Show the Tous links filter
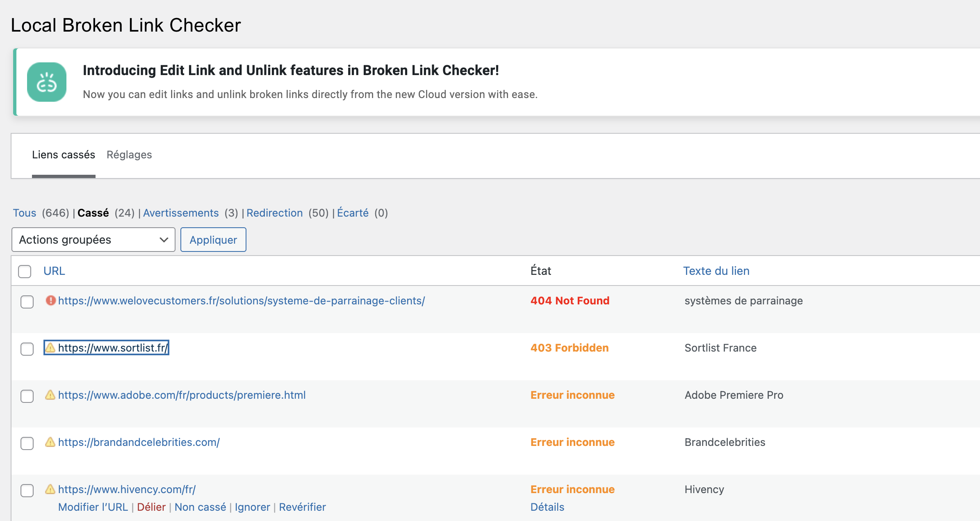Viewport: 980px width, 521px height. (25, 213)
